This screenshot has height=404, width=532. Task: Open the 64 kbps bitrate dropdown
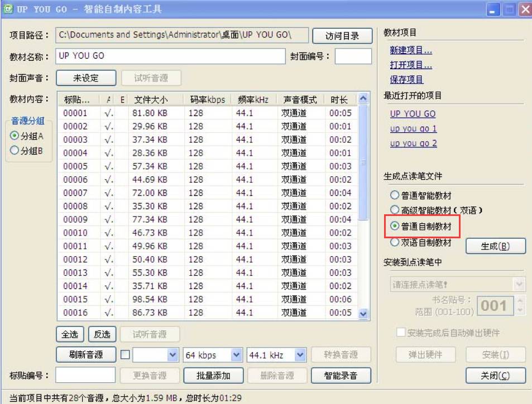click(x=236, y=355)
